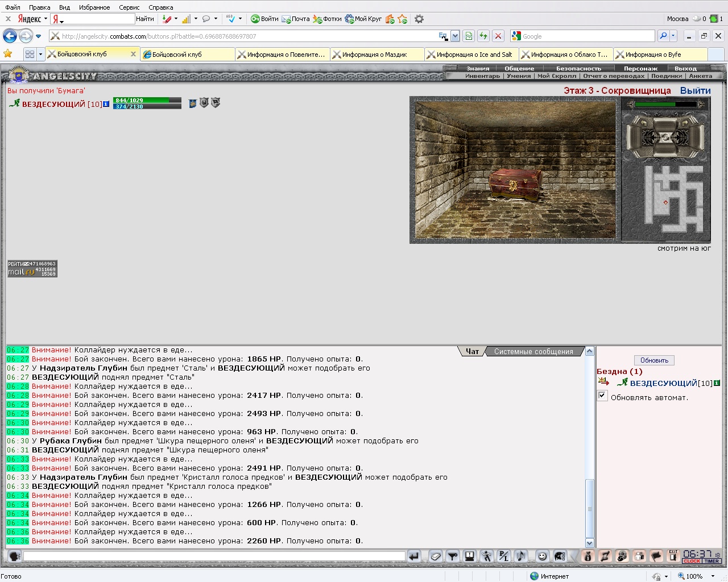Expand the recent pages dropdown by Forward button

click(39, 36)
